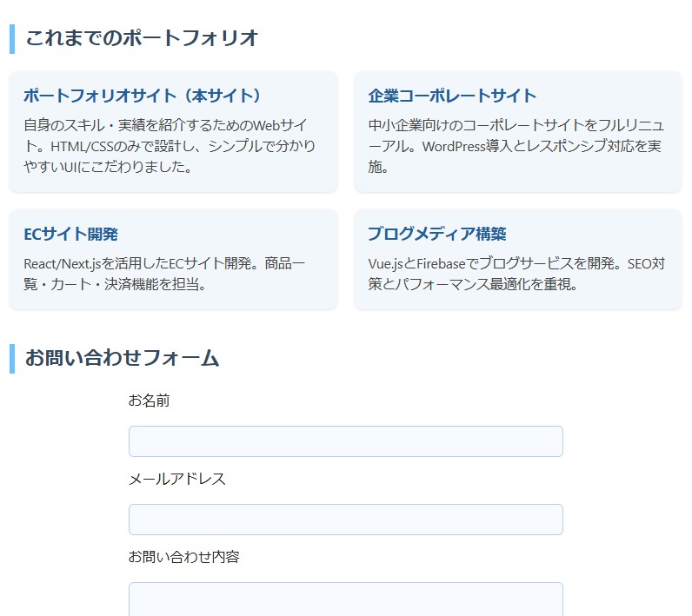This screenshot has height=616, width=692.
Task: Click the blue accent bar beside お問い合わせフォーム
Action: (x=12, y=359)
